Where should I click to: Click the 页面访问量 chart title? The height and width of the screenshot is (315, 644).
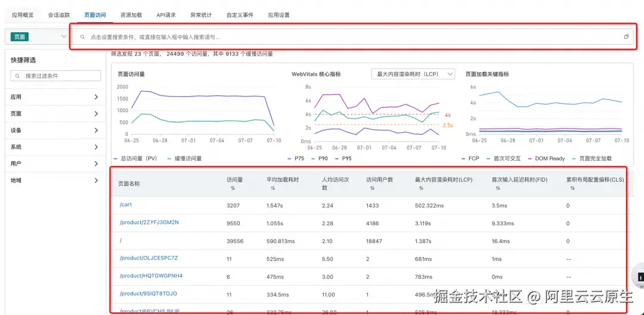click(131, 74)
